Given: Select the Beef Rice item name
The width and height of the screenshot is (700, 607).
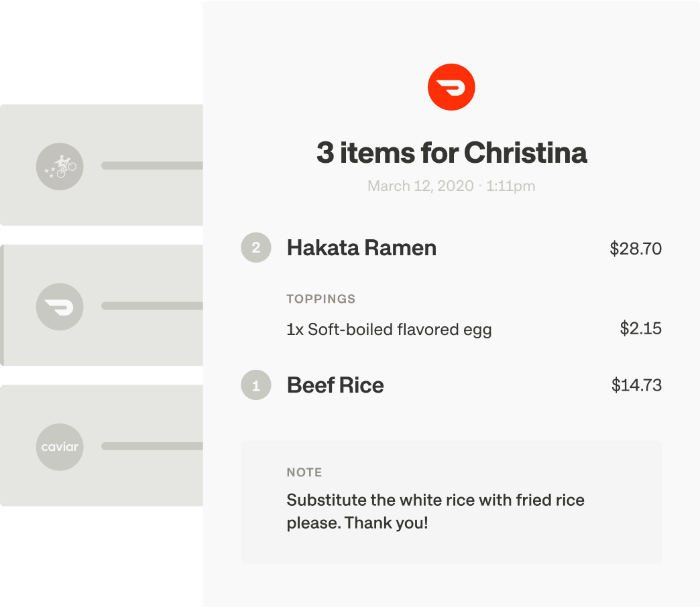Looking at the screenshot, I should (335, 385).
